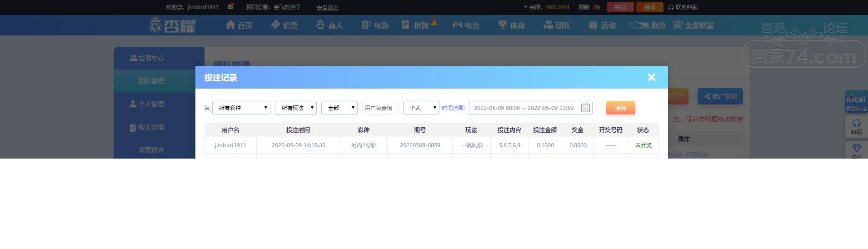
Task: Select the jimbird1911 username cell
Action: (x=230, y=145)
